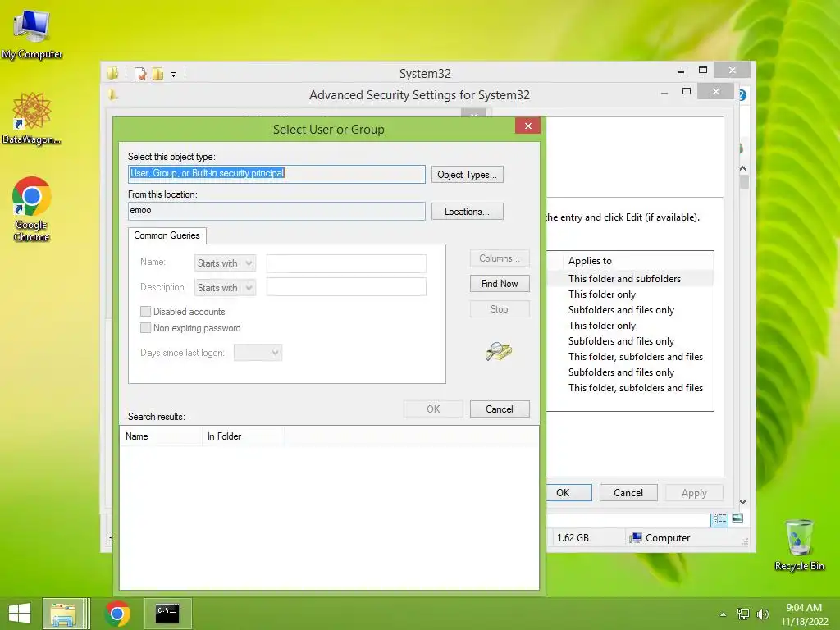This screenshot has width=840, height=630.
Task: Click the help icon in Advanced Security Settings
Action: pyautogui.click(x=742, y=95)
